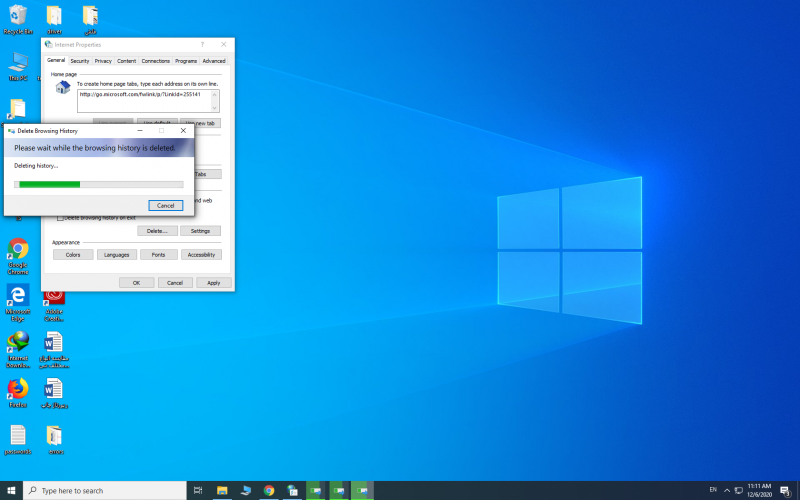Image resolution: width=800 pixels, height=500 pixels.
Task: Toggle 'Delete browsing history on exit' checkbox
Action: click(61, 217)
